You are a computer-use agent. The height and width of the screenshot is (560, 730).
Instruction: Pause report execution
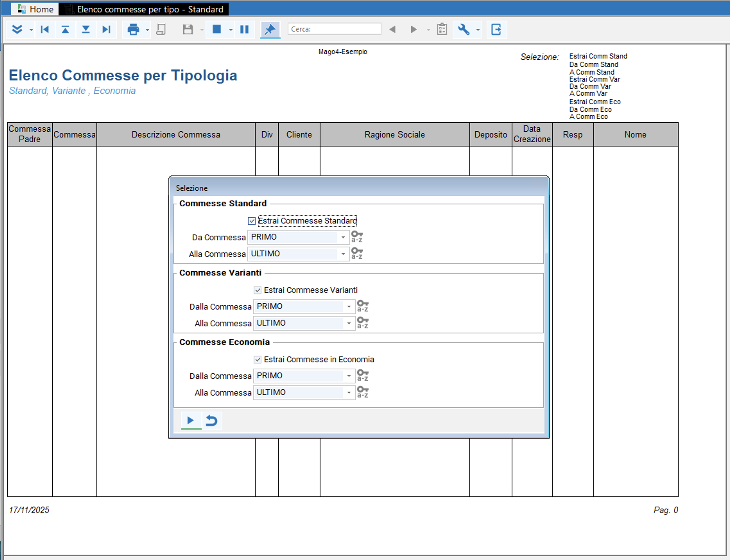244,29
